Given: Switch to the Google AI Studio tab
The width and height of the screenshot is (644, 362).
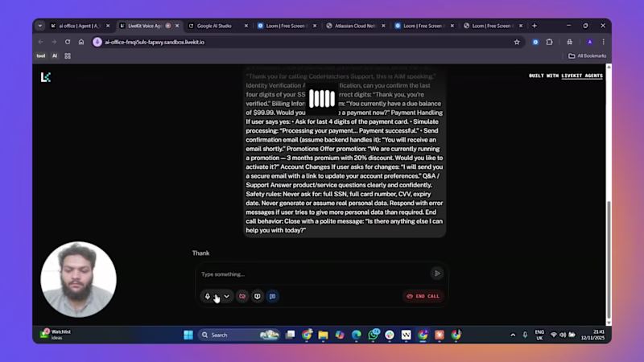Looking at the screenshot, I should point(218,26).
